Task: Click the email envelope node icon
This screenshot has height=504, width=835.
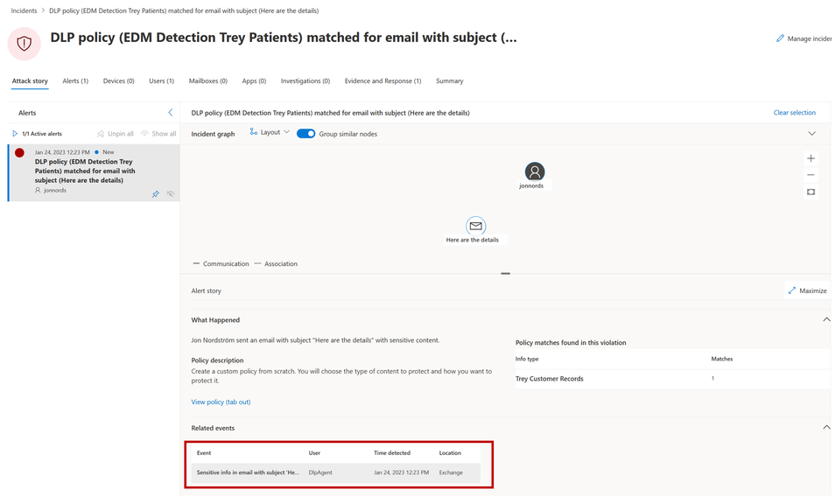Action: pyautogui.click(x=475, y=226)
